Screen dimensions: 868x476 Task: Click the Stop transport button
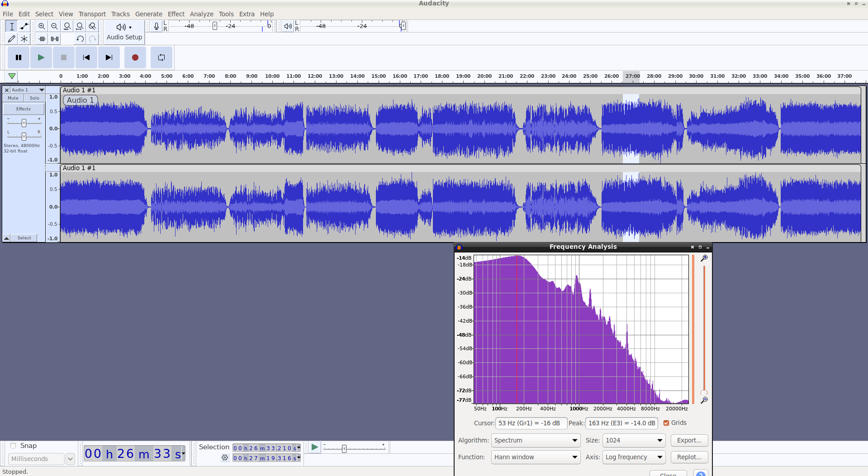63,57
